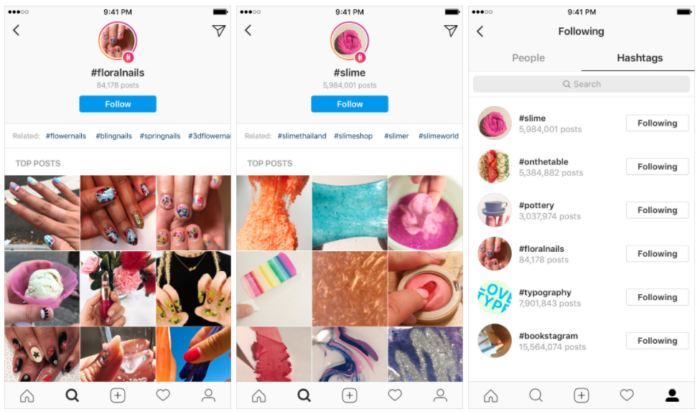Follow the #floralnails hashtag

click(118, 104)
